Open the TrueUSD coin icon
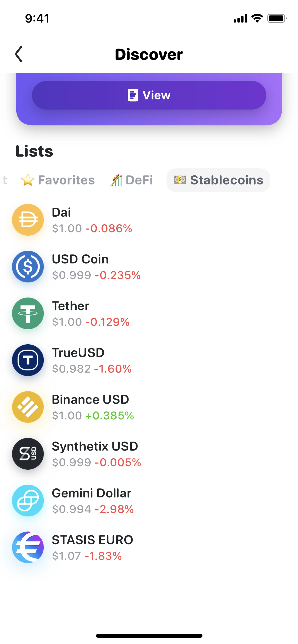Image resolution: width=298 pixels, height=644 pixels. pyautogui.click(x=28, y=360)
